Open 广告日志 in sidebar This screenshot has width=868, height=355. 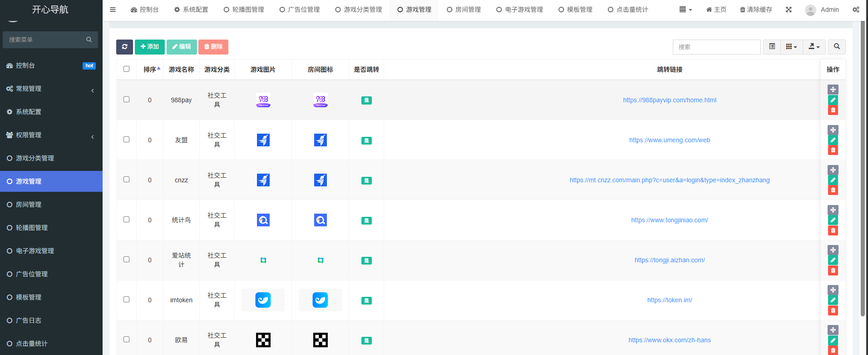coord(51,320)
